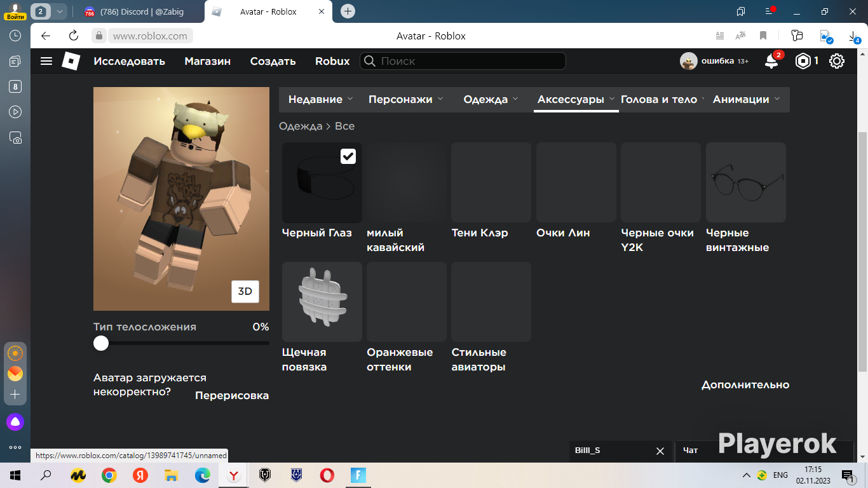
Task: Open Robux in the Roblox navbar
Action: tap(332, 61)
